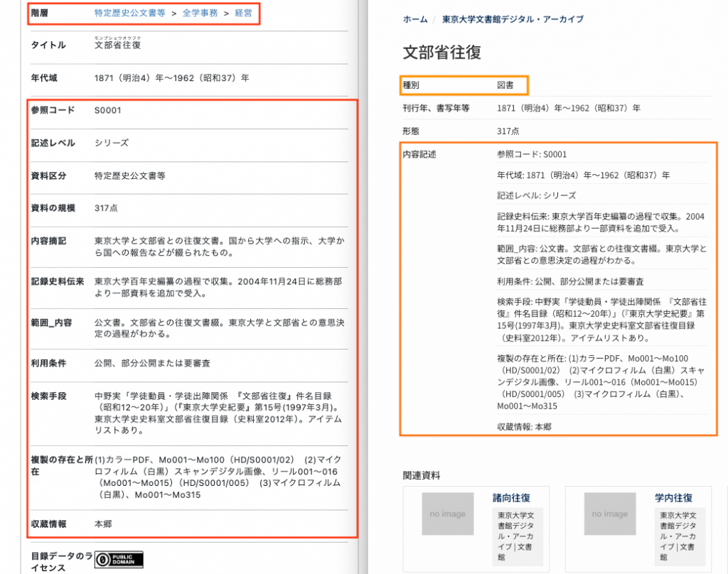728x574 pixels.
Task: Click the 文部省往復 page heading on right
Action: point(442,53)
